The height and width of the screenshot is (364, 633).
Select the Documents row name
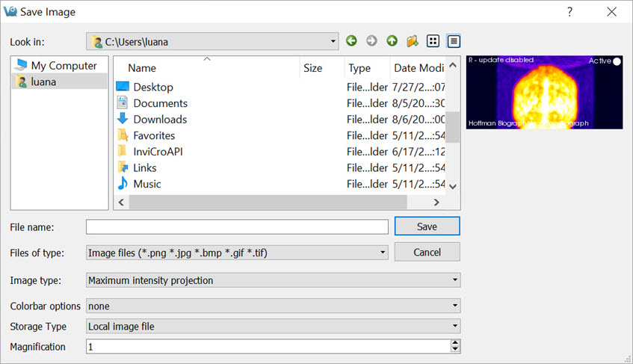coord(160,103)
